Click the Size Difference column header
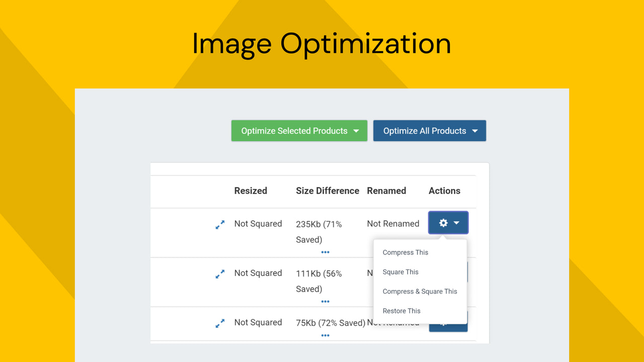The image size is (644, 362). point(328,191)
